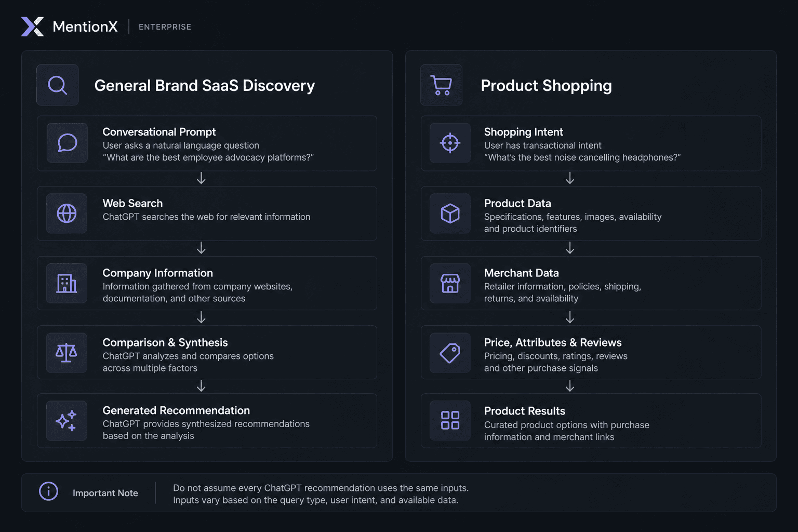Click the building icon for Company Information
The width and height of the screenshot is (798, 532).
point(66,283)
